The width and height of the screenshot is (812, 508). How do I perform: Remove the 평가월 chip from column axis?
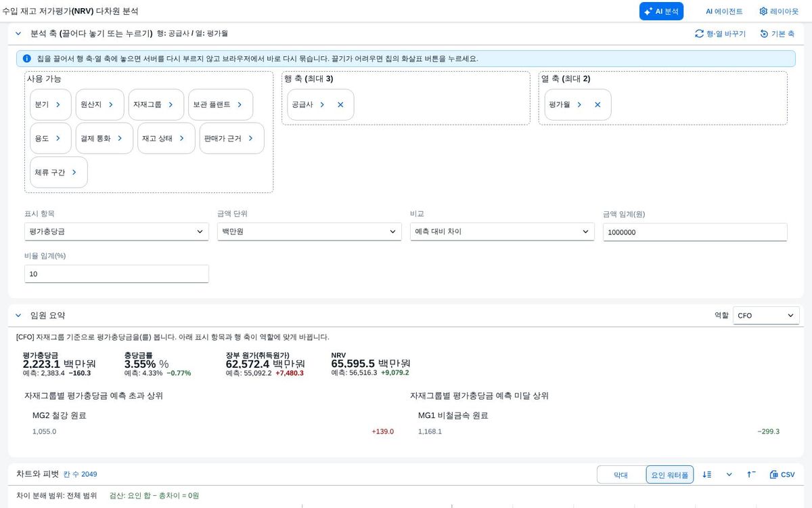click(x=597, y=105)
